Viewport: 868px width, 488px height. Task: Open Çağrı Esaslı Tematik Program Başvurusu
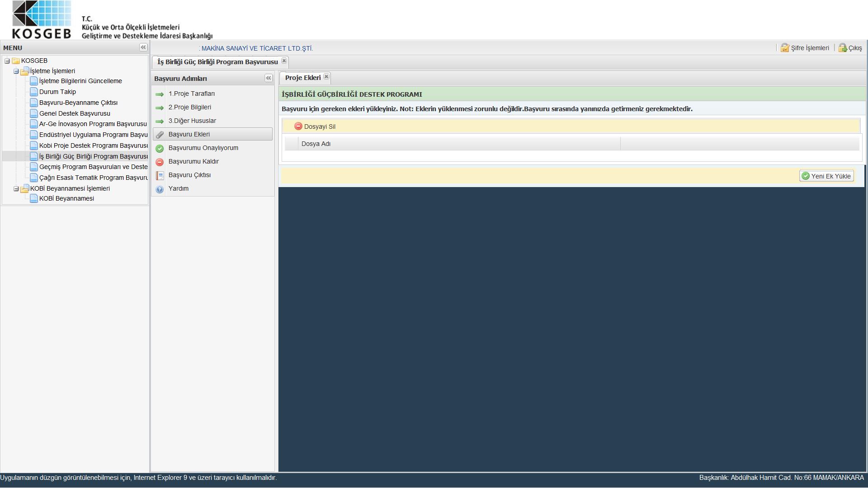click(x=94, y=178)
